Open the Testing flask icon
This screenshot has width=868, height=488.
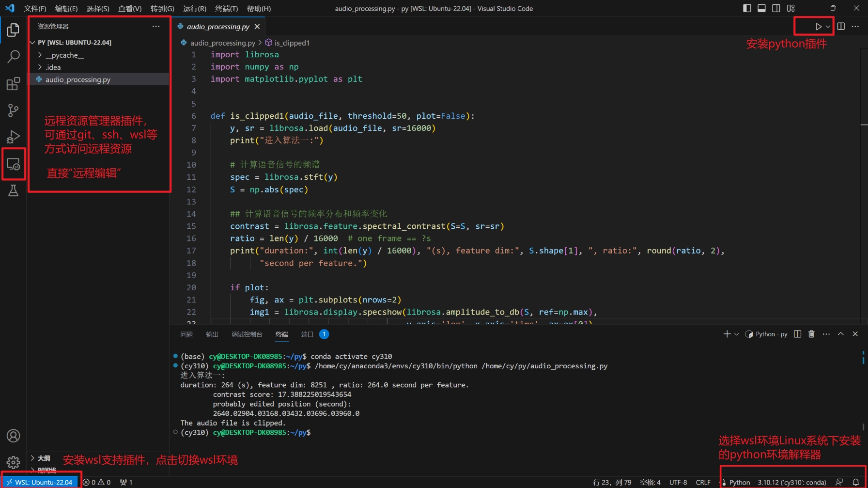click(x=13, y=191)
